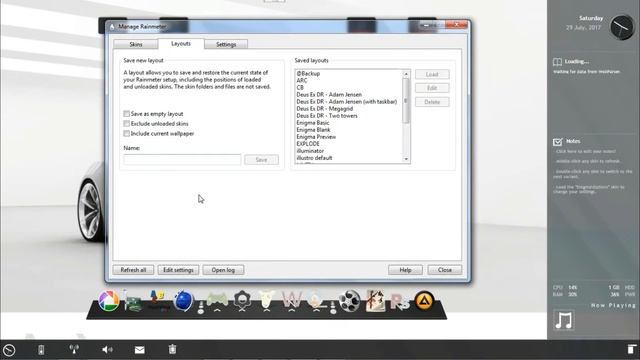Click the Open log button

[x=223, y=270]
